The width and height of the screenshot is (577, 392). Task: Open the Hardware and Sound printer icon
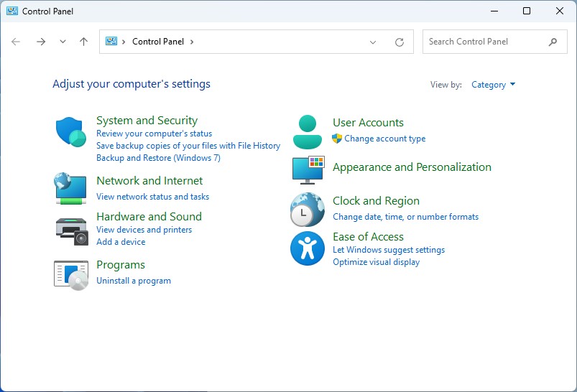[72, 231]
